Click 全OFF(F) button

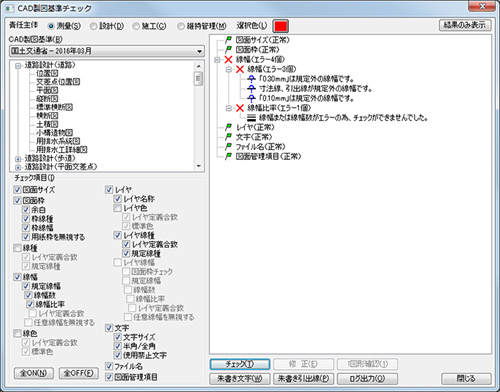tap(79, 373)
